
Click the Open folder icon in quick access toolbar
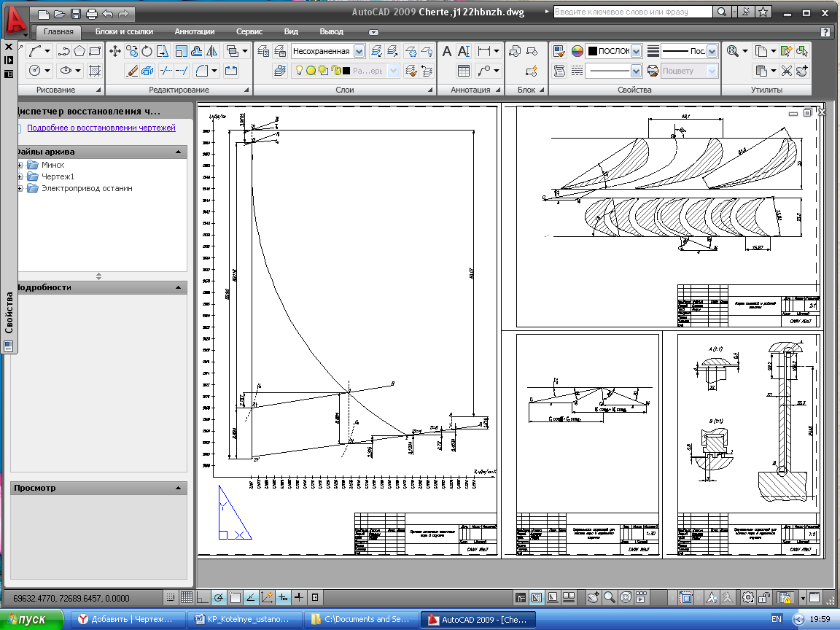(60, 15)
